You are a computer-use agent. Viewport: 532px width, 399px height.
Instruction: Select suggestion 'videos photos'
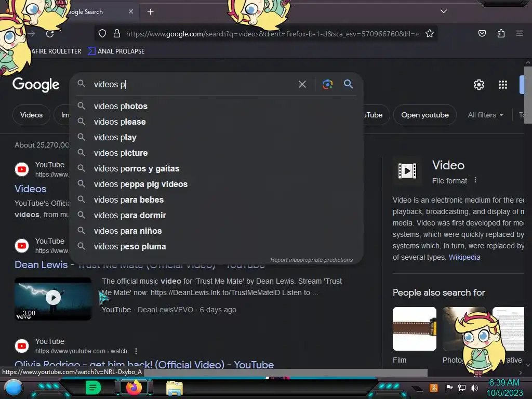pyautogui.click(x=217, y=106)
